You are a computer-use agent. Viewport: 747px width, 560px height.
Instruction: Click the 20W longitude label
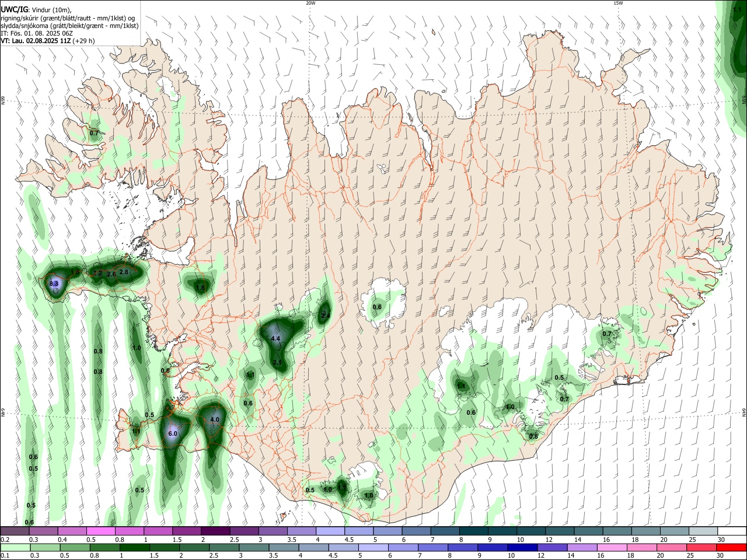(310, 3)
